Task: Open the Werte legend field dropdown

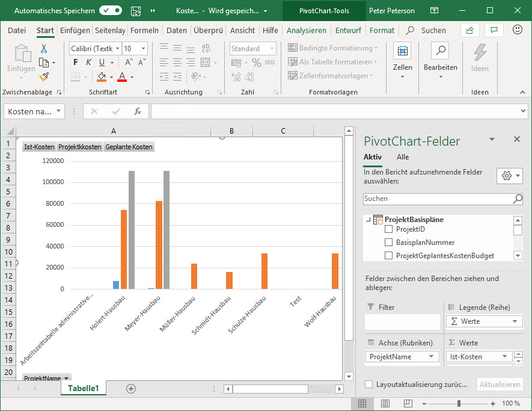Action: click(515, 321)
